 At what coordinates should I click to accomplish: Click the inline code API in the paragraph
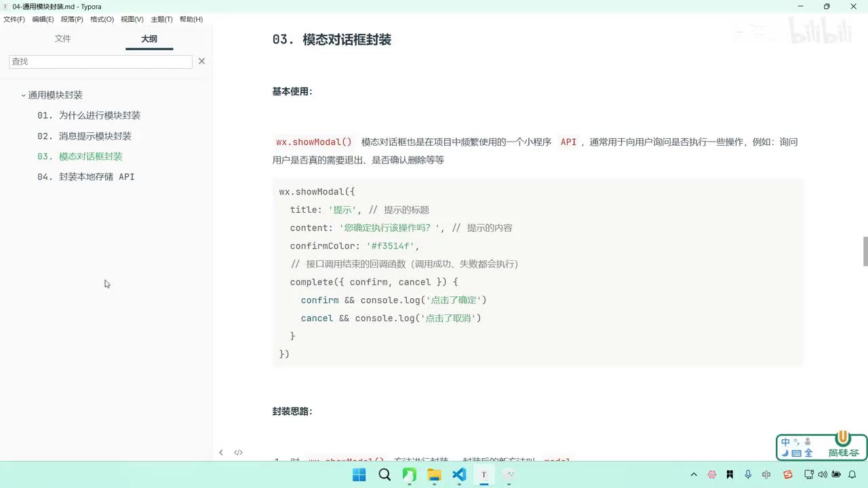[x=568, y=142]
